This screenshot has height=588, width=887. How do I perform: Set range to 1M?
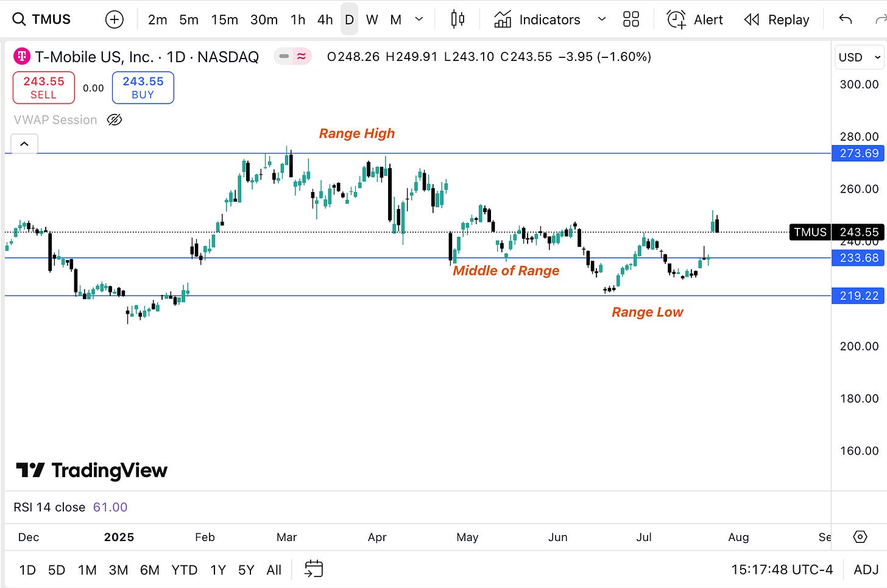(87, 570)
